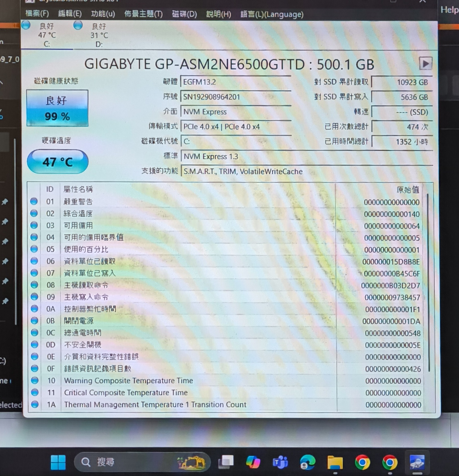
Task: Click the transfer mode field PCIe 4.0 x4
Action: tap(236, 126)
